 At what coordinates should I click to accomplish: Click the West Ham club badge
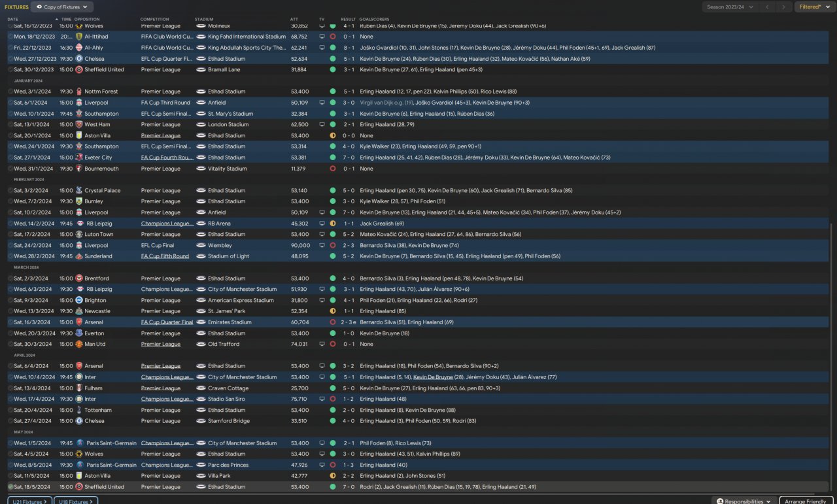click(x=79, y=124)
